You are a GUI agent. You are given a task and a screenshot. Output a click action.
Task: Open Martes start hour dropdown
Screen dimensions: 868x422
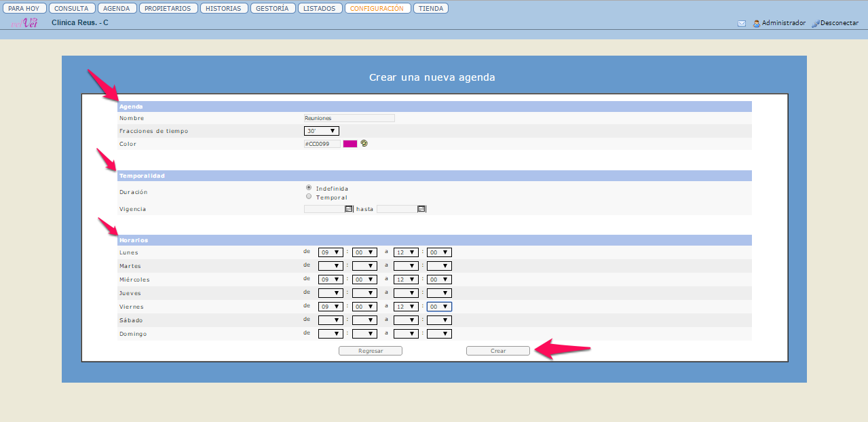coord(331,266)
